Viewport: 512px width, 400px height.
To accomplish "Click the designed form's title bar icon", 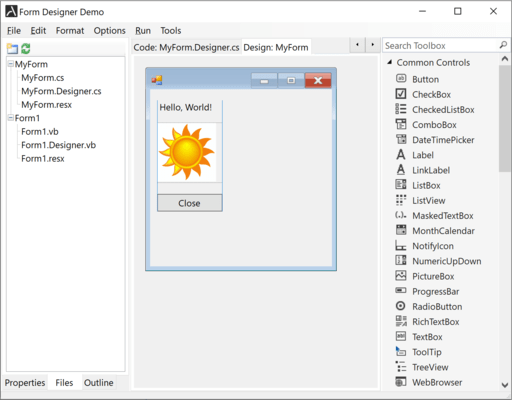I will pyautogui.click(x=157, y=80).
